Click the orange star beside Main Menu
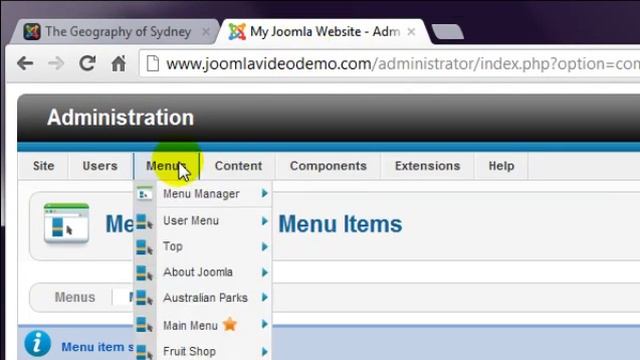Screen dimensions: 640x360 [x=230, y=324]
